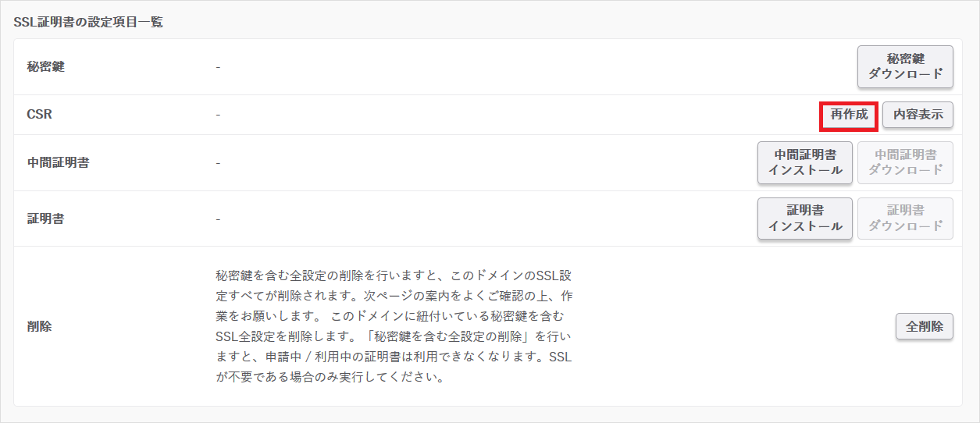Click the dash value in 秘密鍵 row

pyautogui.click(x=218, y=67)
